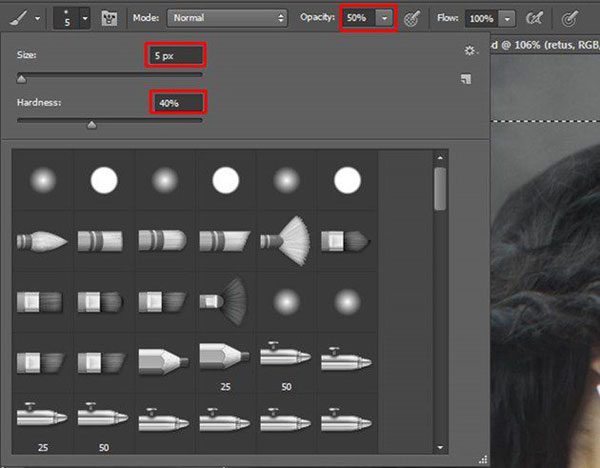Click the Hardness field showing 40%
The image size is (600, 468).
pyautogui.click(x=178, y=102)
